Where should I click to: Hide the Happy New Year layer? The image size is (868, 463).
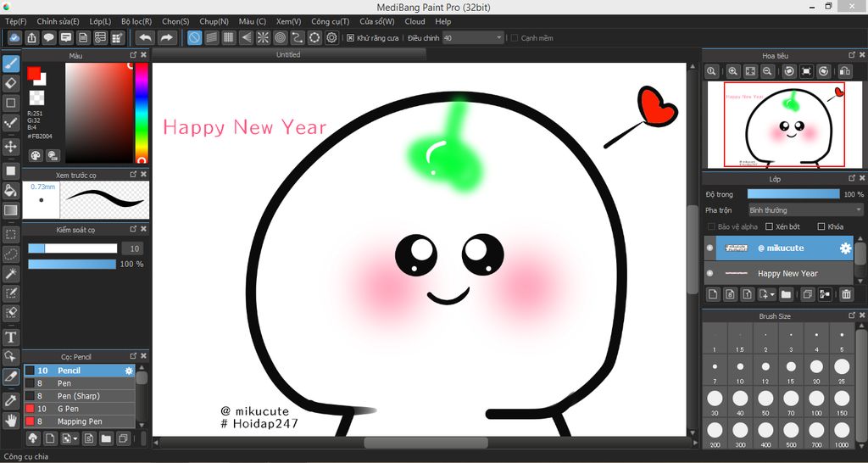coord(709,274)
